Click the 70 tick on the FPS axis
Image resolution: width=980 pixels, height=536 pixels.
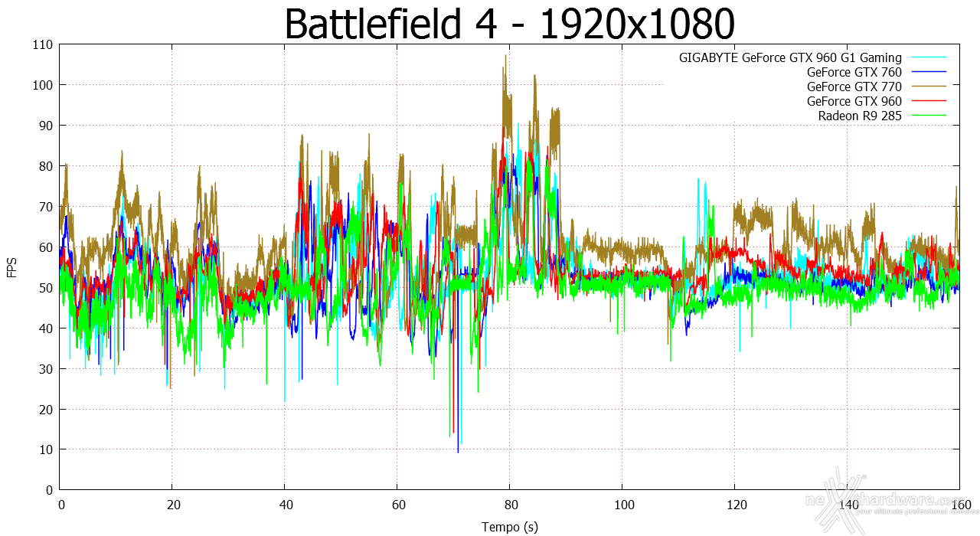pyautogui.click(x=46, y=207)
